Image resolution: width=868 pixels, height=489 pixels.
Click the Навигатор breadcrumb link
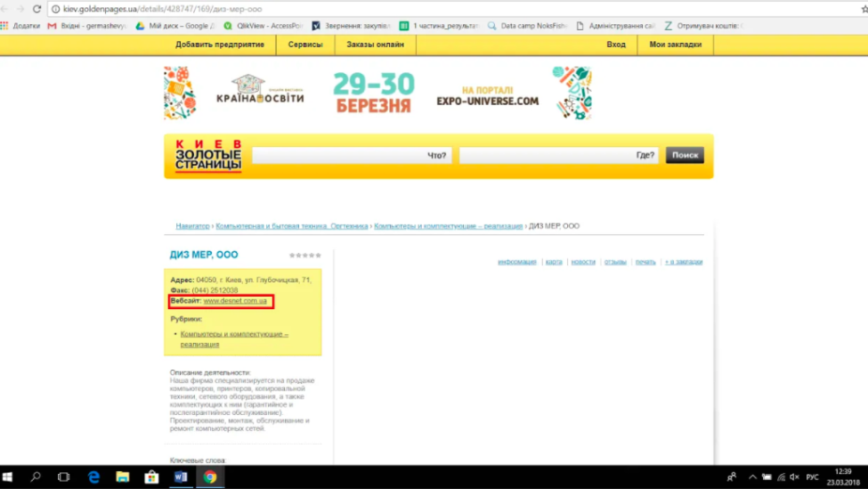coord(192,226)
